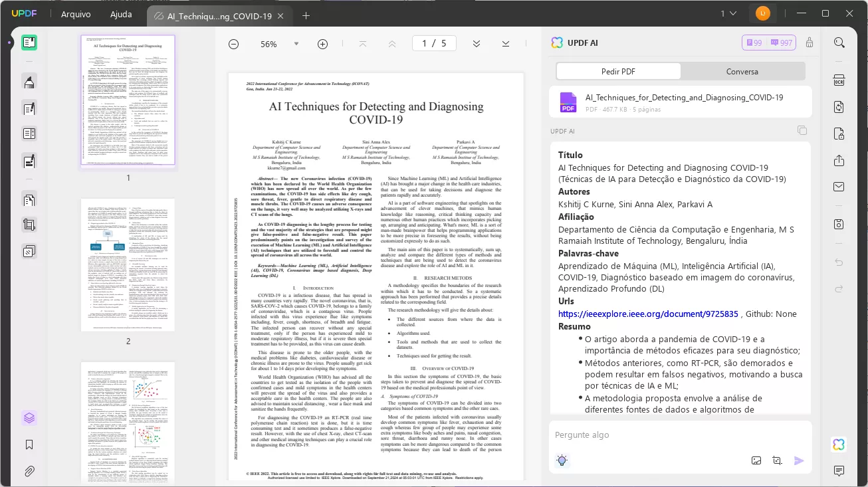
Task: Click 'Kshitij C Kurne, Sini Anna Alex, Parkavi A' text
Action: [635, 204]
